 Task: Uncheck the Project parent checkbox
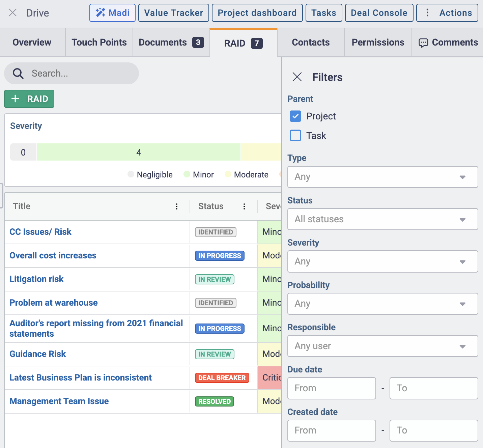295,116
